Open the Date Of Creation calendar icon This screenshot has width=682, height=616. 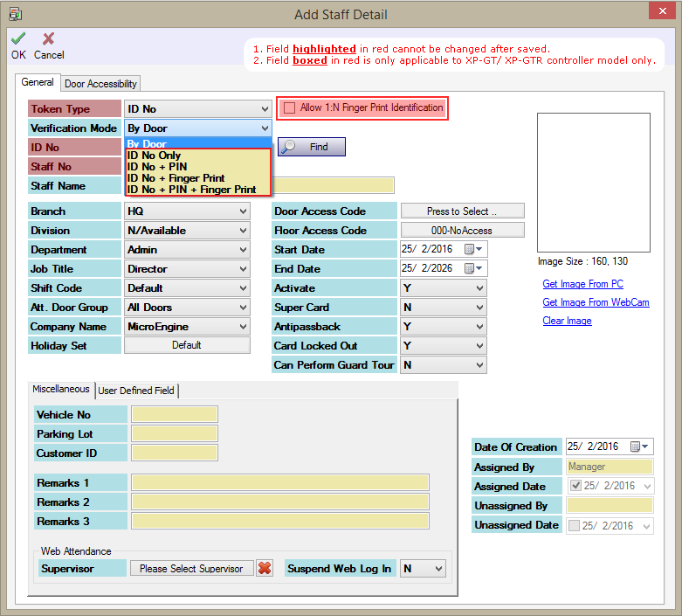click(x=637, y=446)
